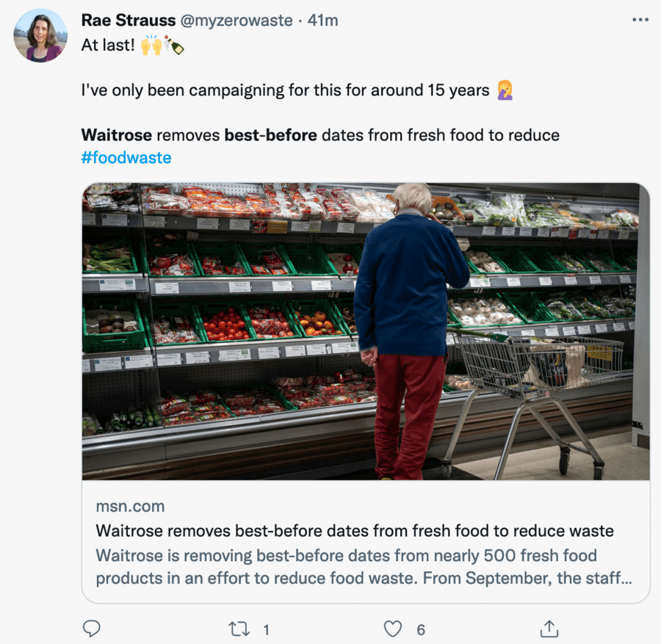
Task: Open the share tweet icon
Action: point(549,629)
